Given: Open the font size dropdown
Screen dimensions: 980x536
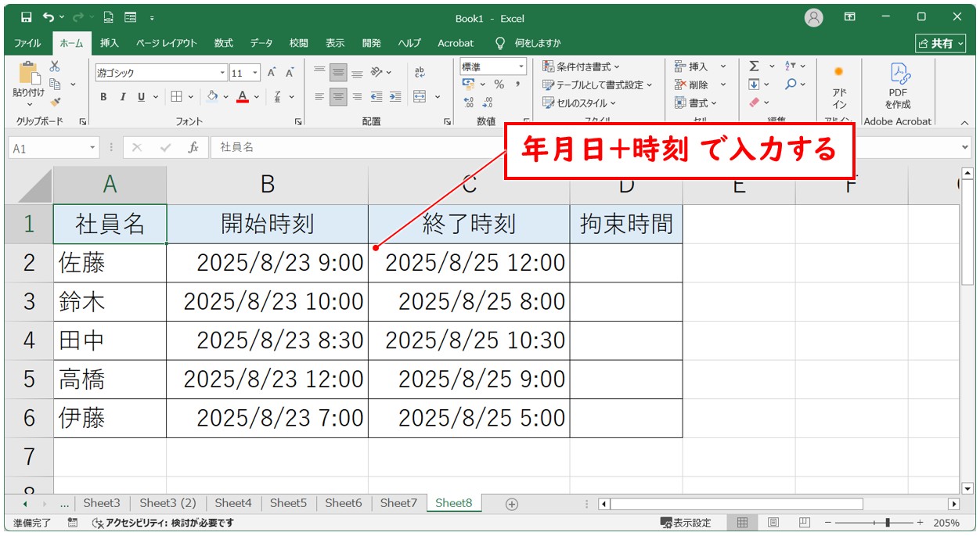Looking at the screenshot, I should click(257, 73).
